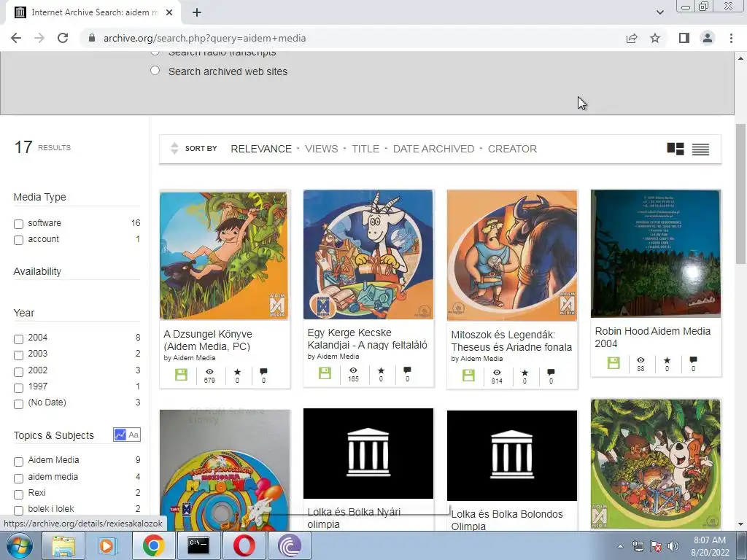Open the Chrome three-dot menu

pos(731,38)
